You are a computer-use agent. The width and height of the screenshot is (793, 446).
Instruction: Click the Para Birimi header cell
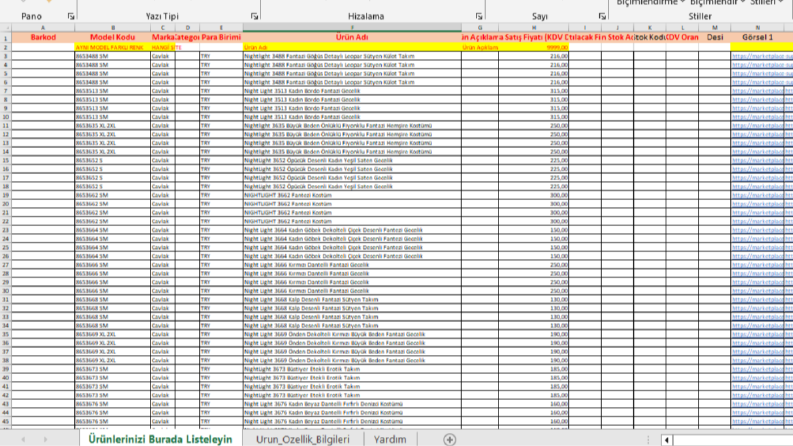221,37
